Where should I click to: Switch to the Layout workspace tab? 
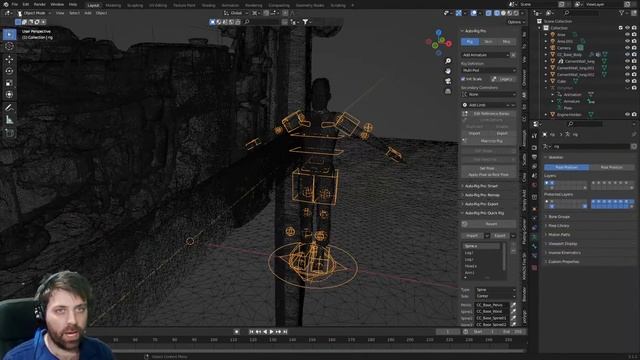[93, 5]
